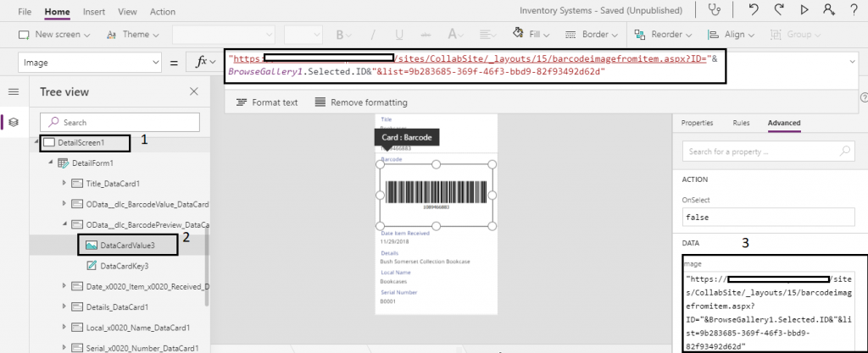Viewport: 868px width, 353px height.
Task: Undo the last action
Action: pos(753,10)
